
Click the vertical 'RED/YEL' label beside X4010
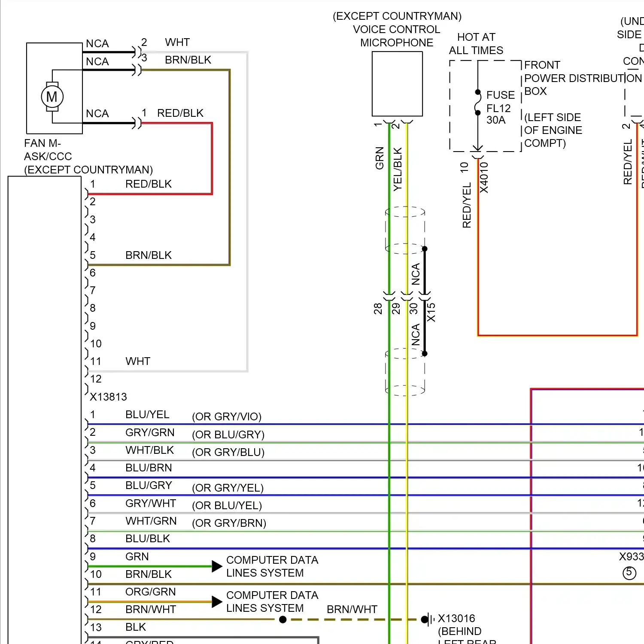[x=467, y=205]
